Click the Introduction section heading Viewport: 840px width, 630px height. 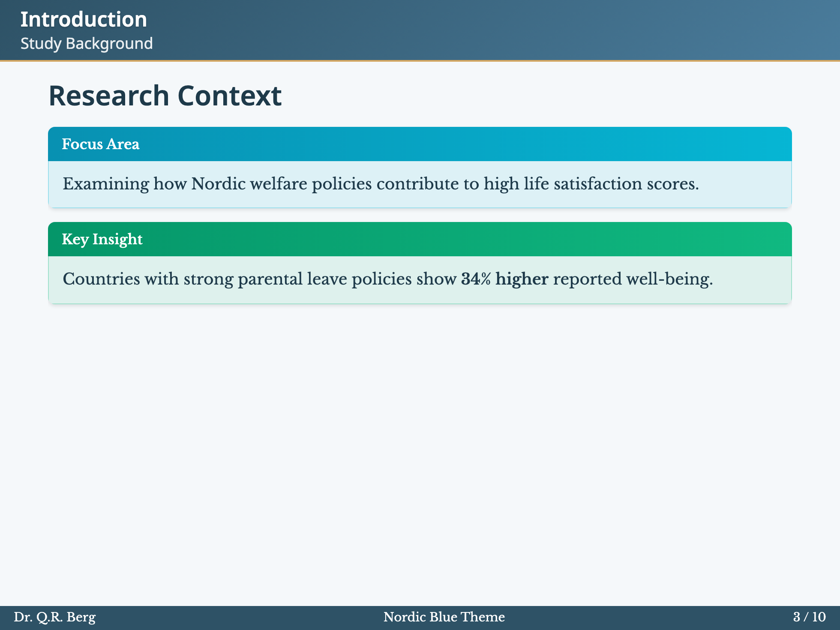coord(84,20)
